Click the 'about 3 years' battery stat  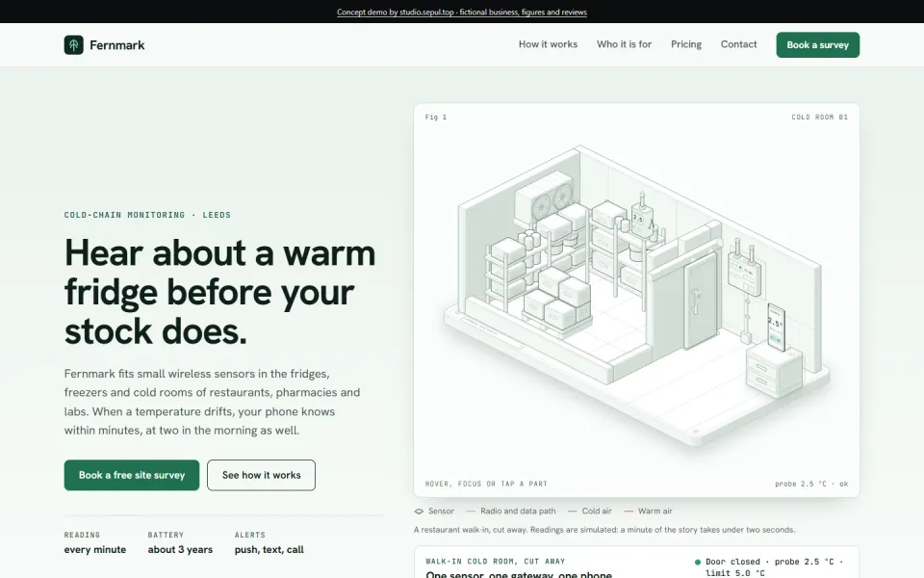[180, 550]
